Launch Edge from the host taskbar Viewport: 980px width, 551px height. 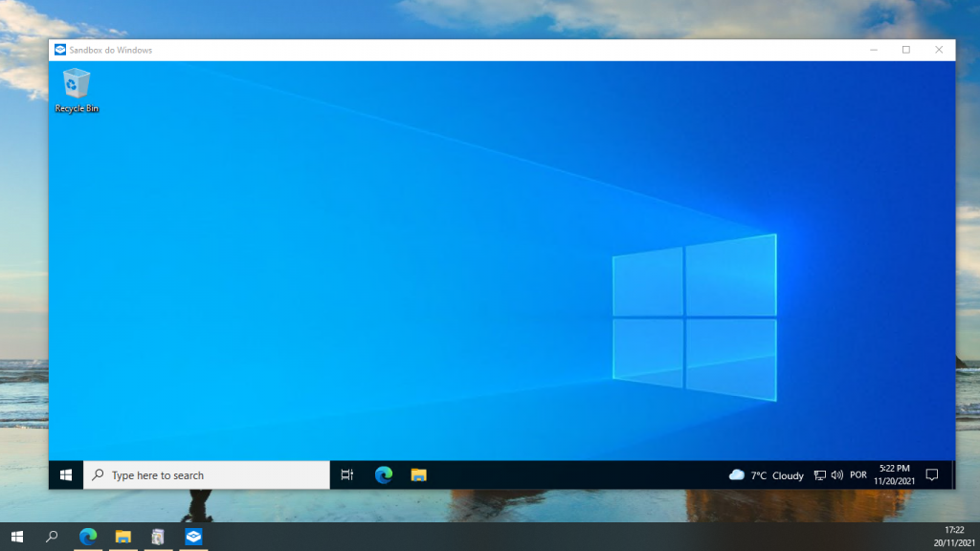click(87, 537)
